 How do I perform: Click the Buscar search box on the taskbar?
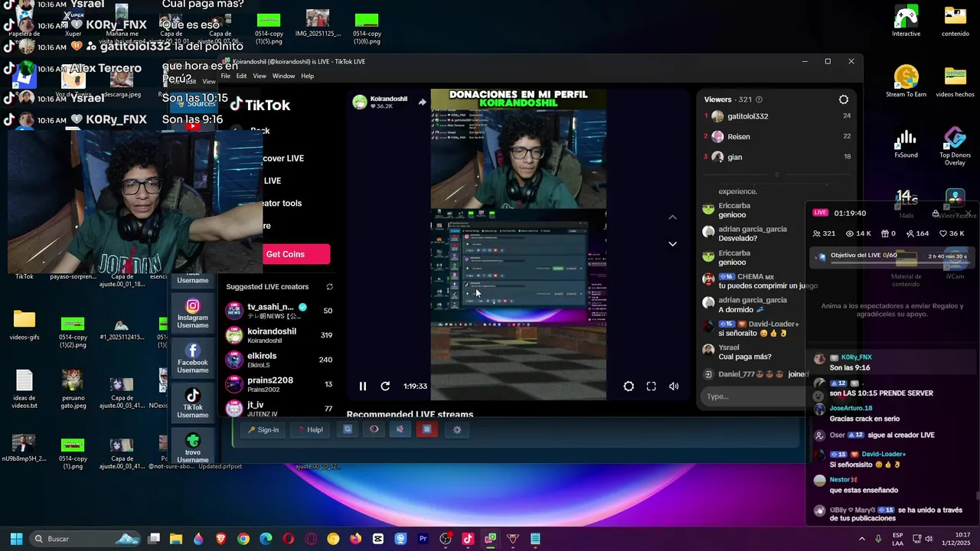[86, 539]
